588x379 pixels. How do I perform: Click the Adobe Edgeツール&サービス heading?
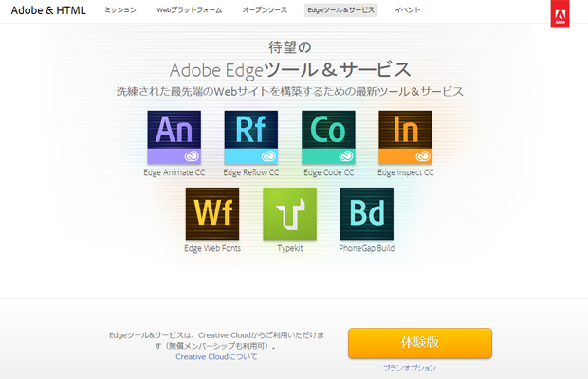tap(290, 70)
